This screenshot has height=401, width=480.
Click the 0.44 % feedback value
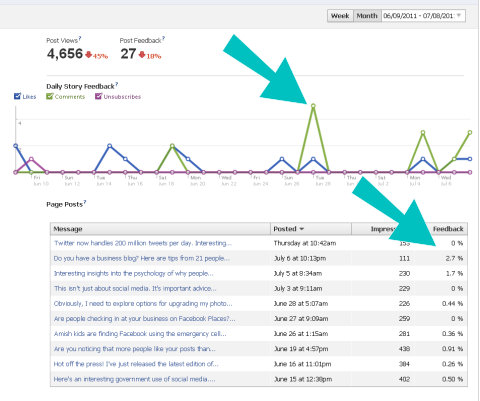(x=452, y=304)
